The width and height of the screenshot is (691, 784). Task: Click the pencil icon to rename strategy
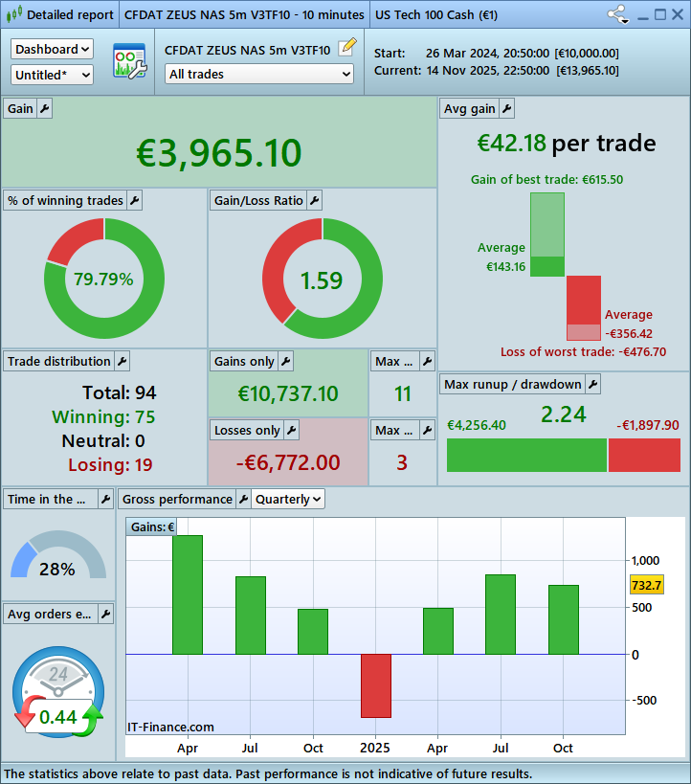point(347,48)
